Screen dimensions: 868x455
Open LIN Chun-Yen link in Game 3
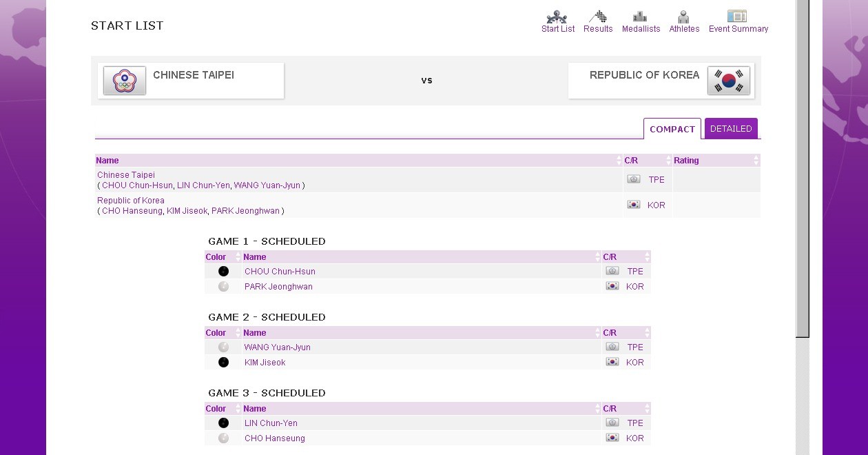271,423
